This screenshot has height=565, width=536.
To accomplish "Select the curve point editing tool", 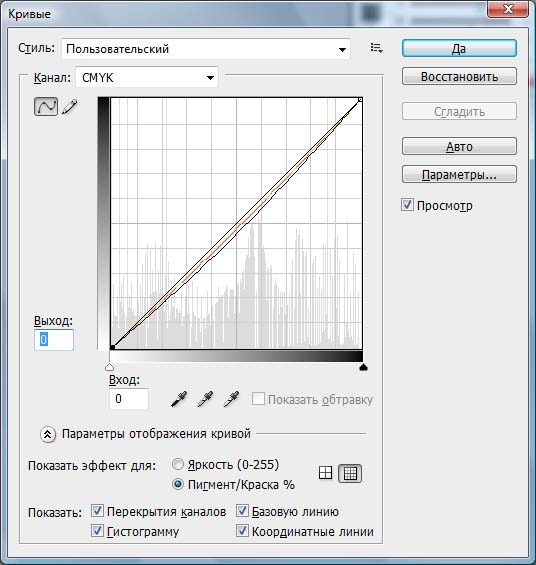I will tap(46, 106).
